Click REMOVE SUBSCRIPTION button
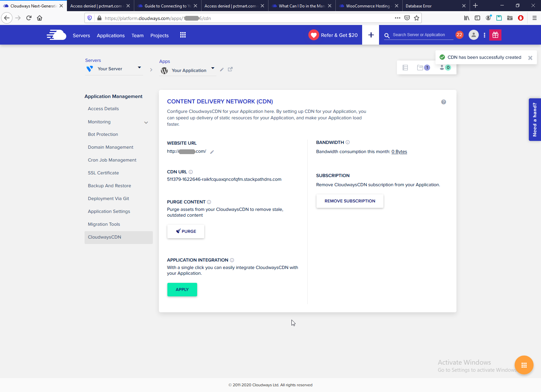The image size is (541, 392). pos(350,201)
